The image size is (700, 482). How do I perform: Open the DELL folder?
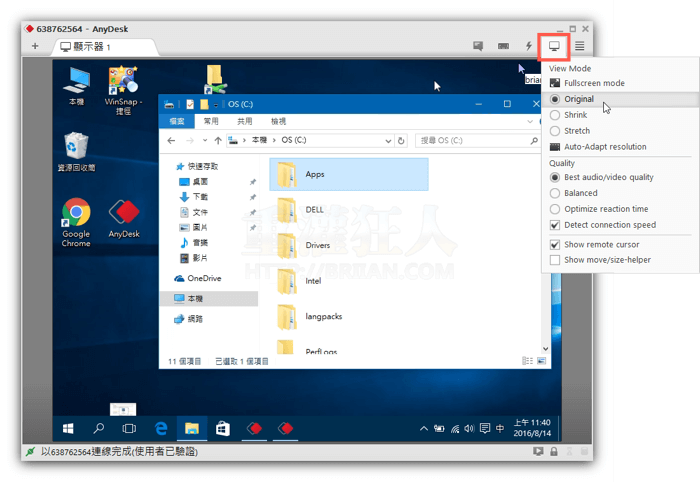point(313,209)
